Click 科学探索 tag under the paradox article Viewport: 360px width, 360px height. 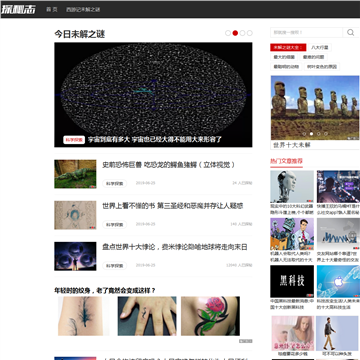[115, 266]
